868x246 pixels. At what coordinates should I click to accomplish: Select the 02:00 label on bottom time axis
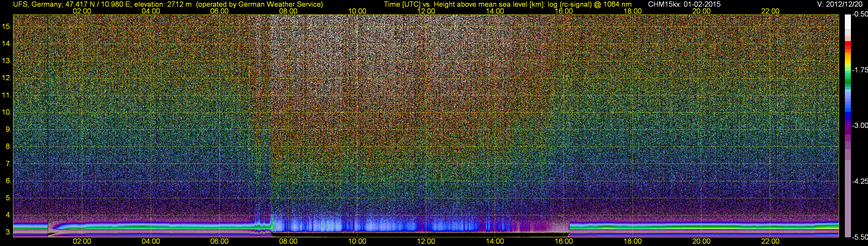tap(82, 241)
